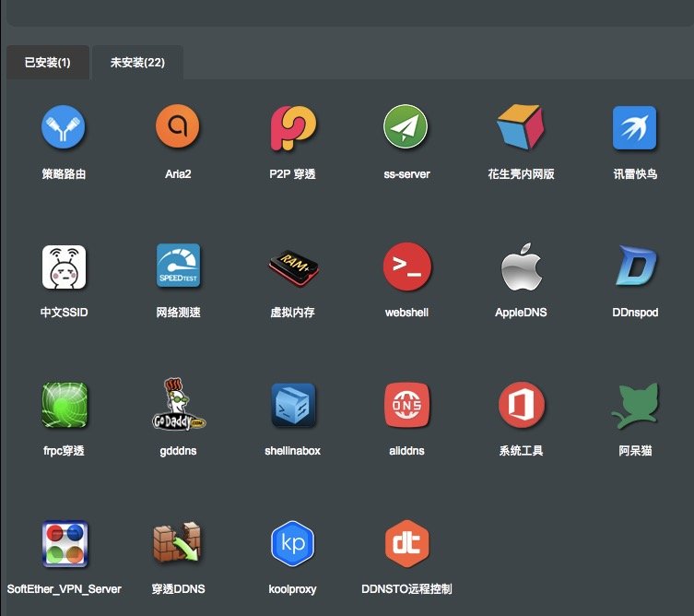The image size is (694, 616).
Task: Click the 花生壳内网版 name label
Action: [x=521, y=174]
